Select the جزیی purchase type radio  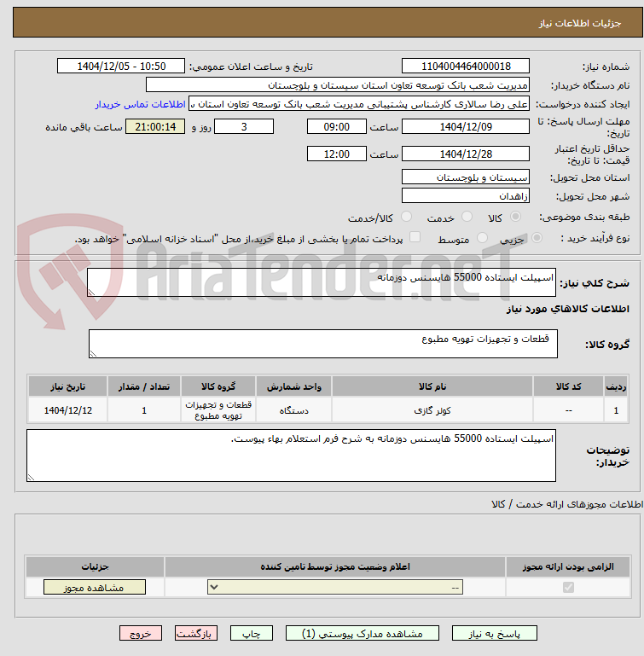point(537,238)
